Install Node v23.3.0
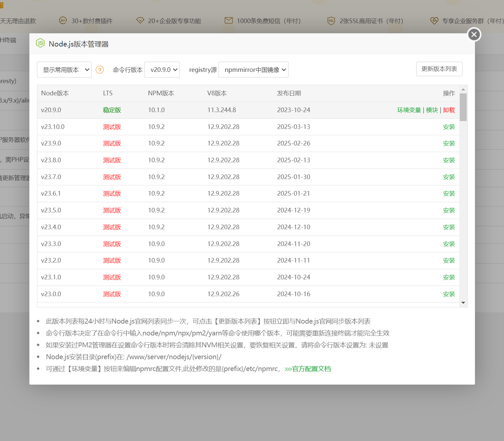 (449, 244)
